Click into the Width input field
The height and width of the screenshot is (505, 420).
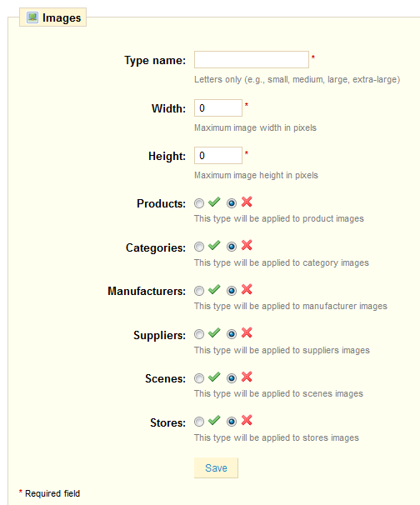click(218, 107)
